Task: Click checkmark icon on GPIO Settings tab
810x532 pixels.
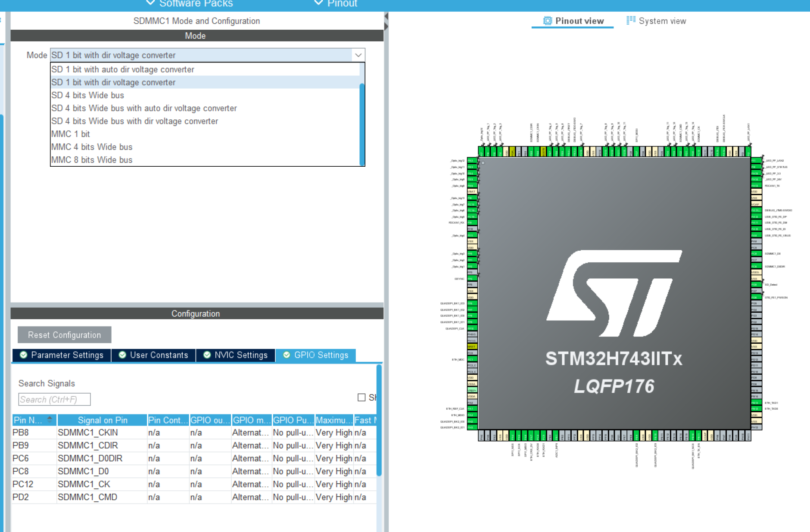Action: point(286,355)
